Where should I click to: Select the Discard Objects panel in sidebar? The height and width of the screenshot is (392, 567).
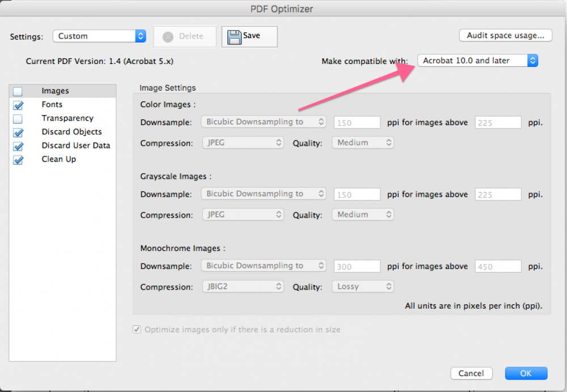pyautogui.click(x=71, y=131)
